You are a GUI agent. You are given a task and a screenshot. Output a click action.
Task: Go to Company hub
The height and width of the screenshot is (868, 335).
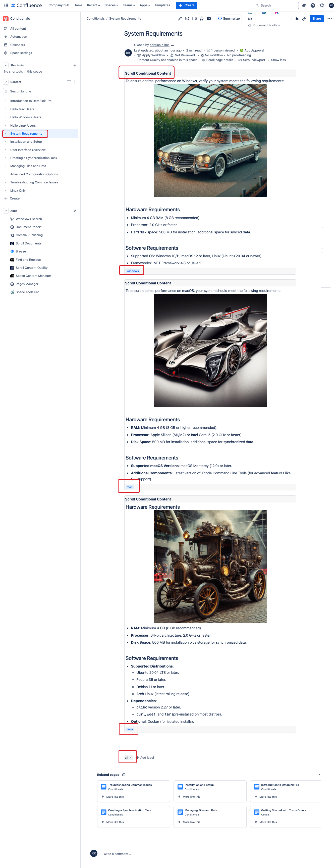[x=59, y=5]
